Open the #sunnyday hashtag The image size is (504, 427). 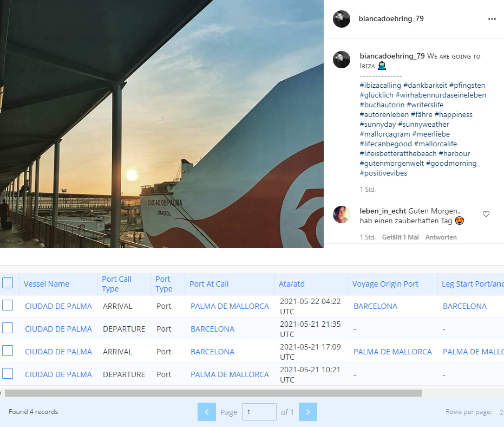378,124
